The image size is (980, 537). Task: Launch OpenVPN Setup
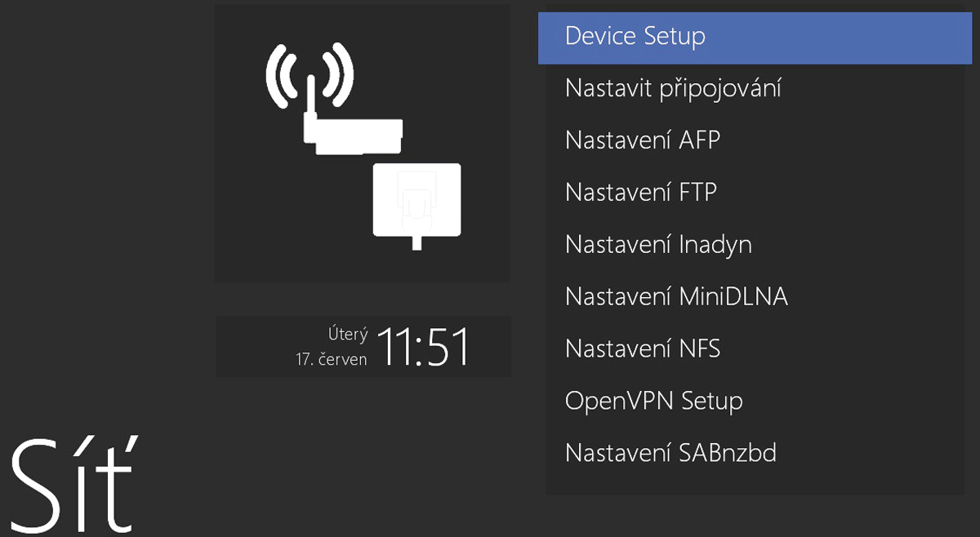coord(653,401)
